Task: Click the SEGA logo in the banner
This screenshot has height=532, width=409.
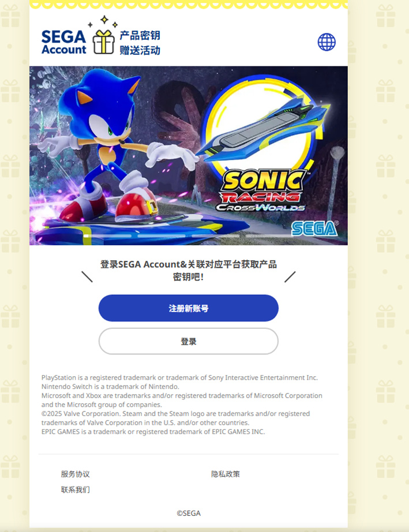Action: (x=315, y=228)
